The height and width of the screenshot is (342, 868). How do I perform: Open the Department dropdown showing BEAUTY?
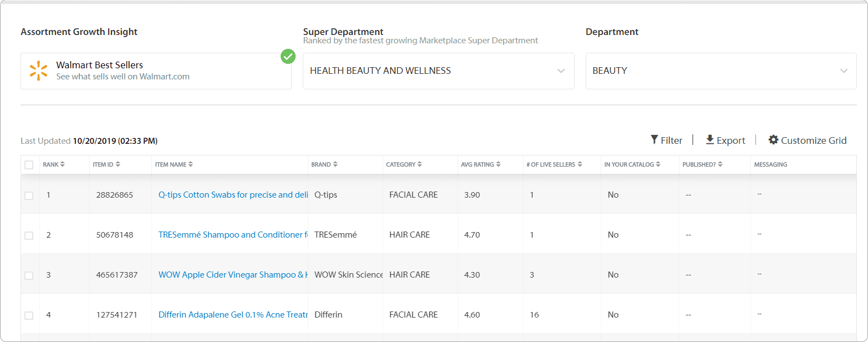[x=721, y=71]
